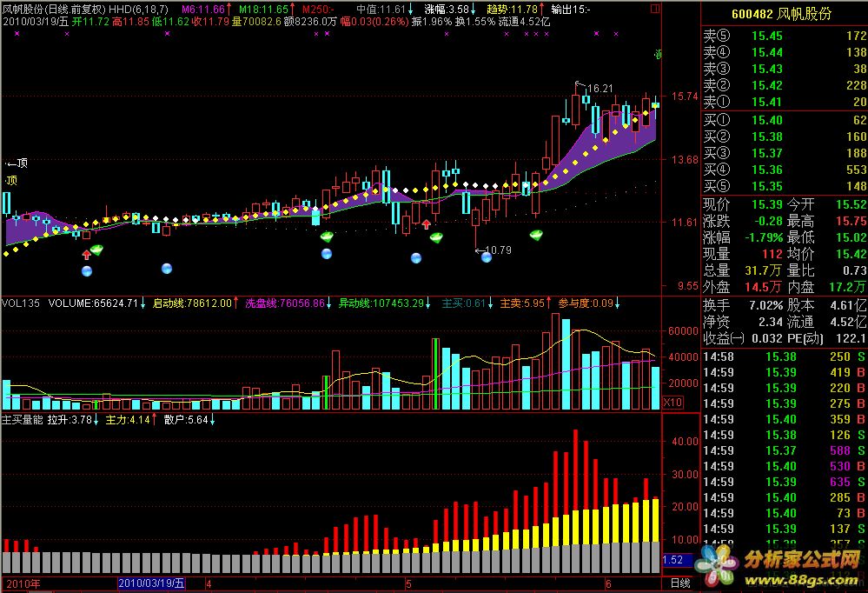Select the 拉升:3.78 readout

73,419
